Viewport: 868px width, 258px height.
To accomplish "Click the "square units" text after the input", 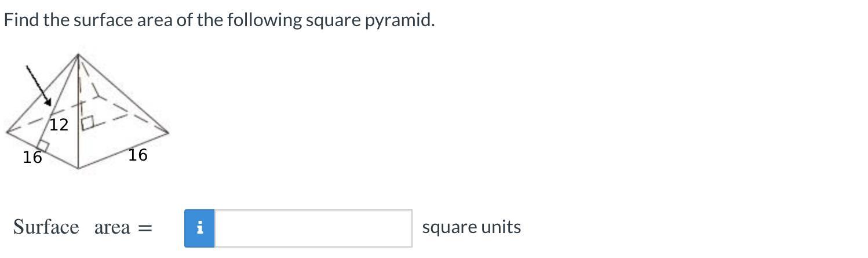I will 471,227.
